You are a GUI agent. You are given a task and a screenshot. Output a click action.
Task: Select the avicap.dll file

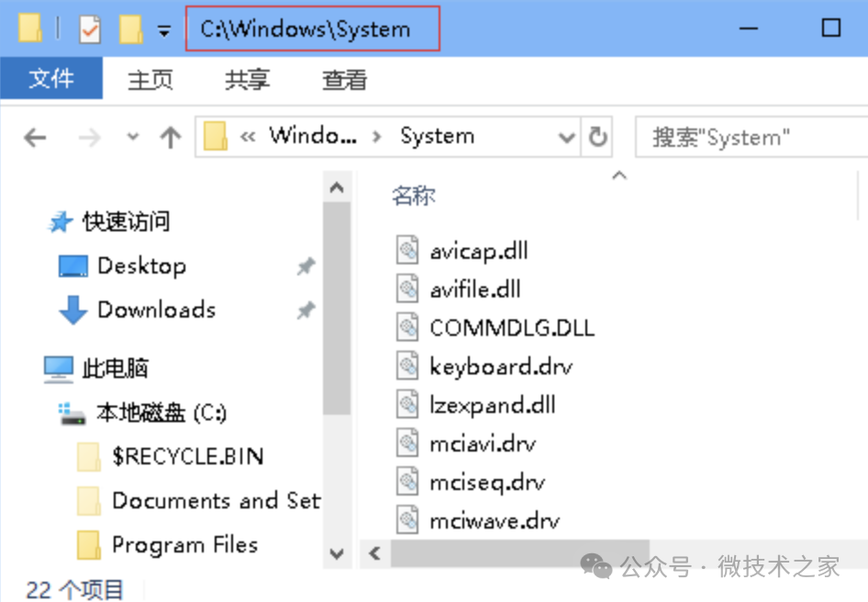[x=479, y=251]
